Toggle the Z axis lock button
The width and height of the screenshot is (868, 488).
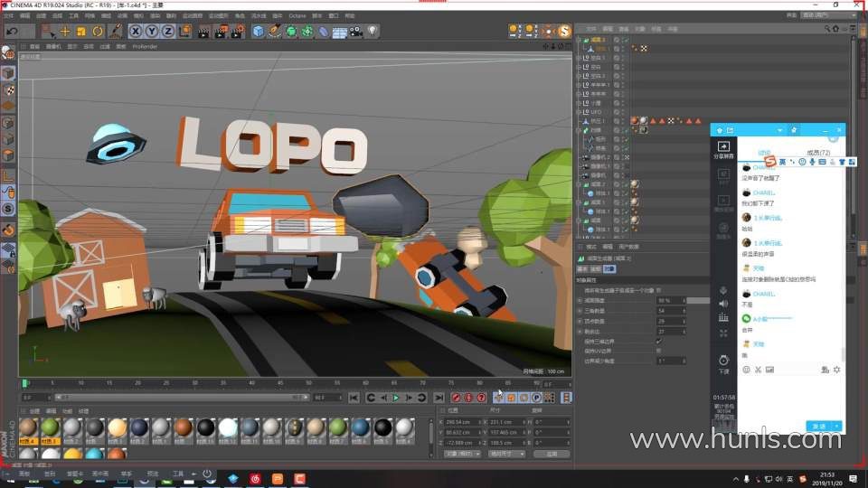click(x=168, y=32)
